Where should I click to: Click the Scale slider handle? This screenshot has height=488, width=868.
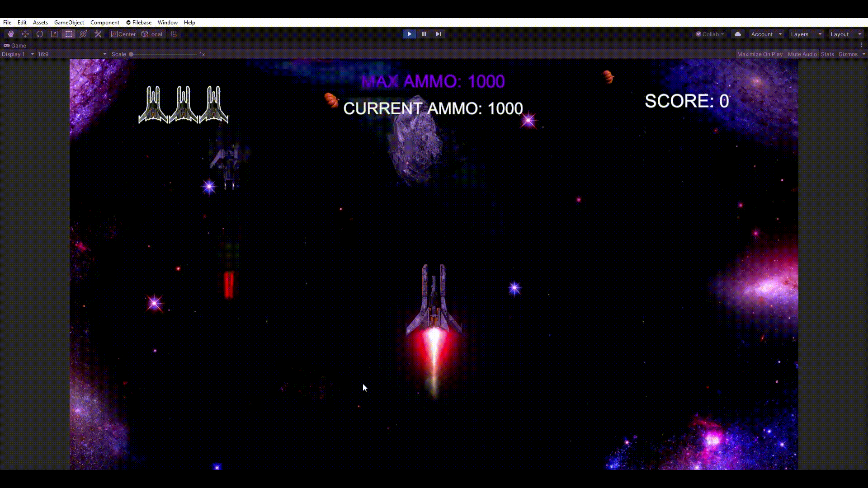tap(131, 54)
